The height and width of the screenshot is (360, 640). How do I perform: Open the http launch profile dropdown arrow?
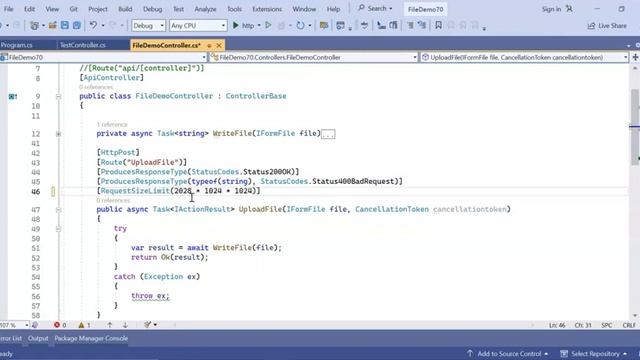(x=259, y=26)
